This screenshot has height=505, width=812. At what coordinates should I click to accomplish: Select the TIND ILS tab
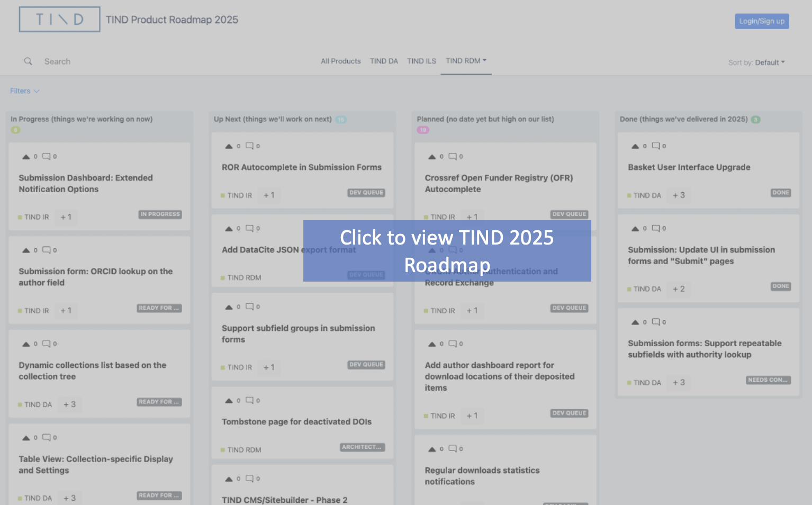click(x=421, y=61)
